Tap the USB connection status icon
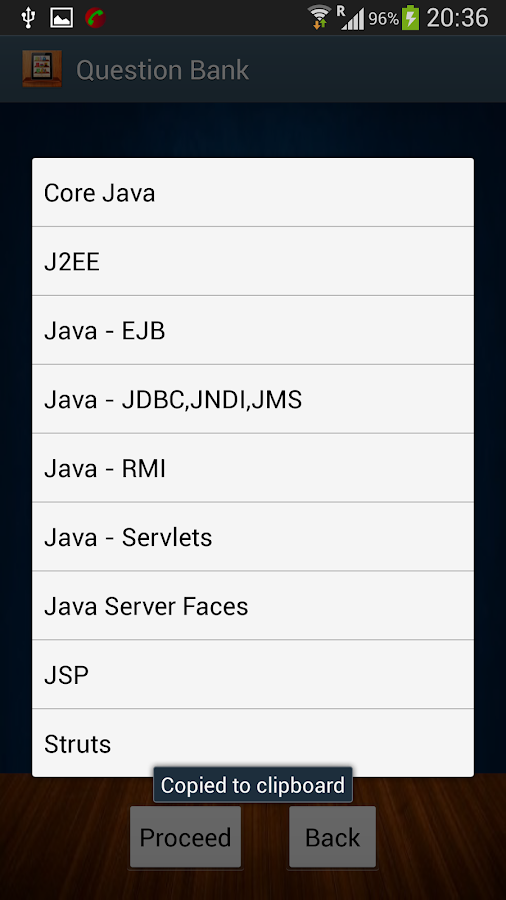This screenshot has width=506, height=900. (x=28, y=18)
